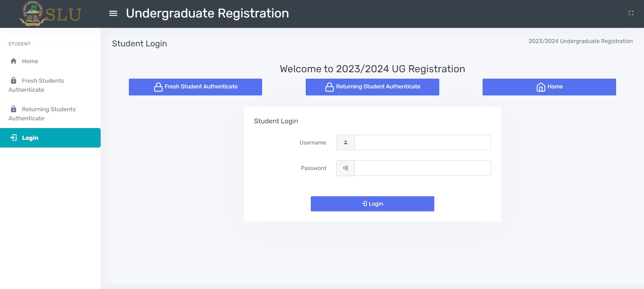Click the key icon beside Password field

coord(345,168)
